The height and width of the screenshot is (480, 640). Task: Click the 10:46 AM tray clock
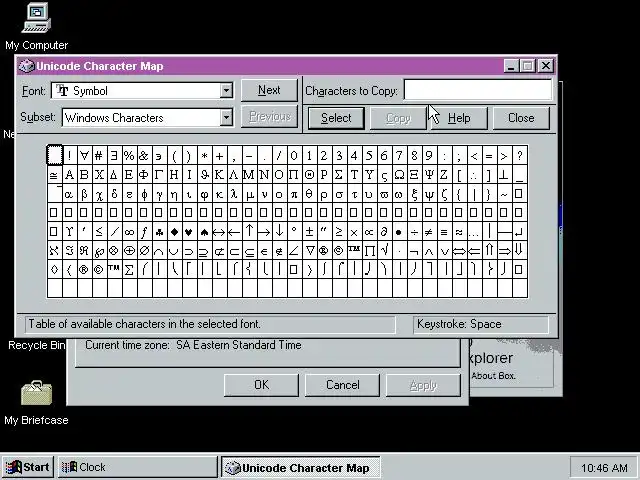point(604,468)
